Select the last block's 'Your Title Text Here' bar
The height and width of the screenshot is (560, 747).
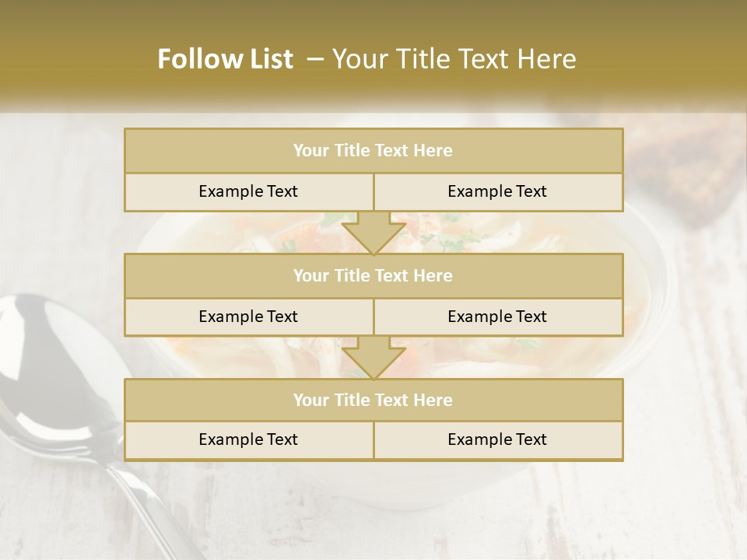tap(373, 400)
